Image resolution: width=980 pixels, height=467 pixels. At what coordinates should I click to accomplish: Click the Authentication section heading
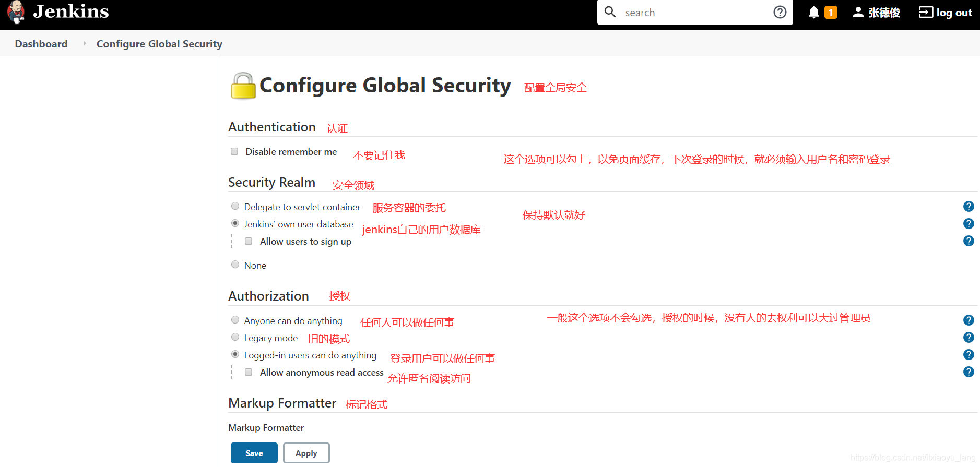[x=272, y=127]
